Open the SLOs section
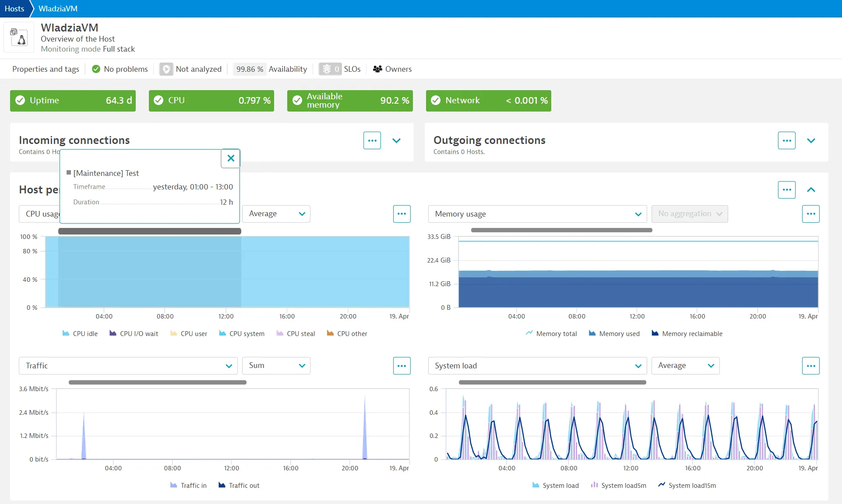 click(340, 69)
